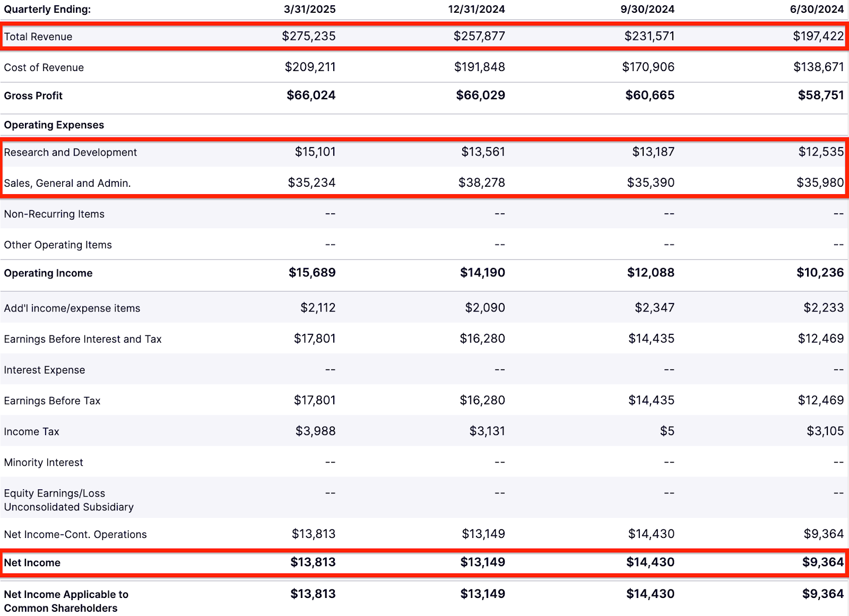Select Gross Profit value $66,024
Viewport: 849px width, 616px height.
(311, 95)
